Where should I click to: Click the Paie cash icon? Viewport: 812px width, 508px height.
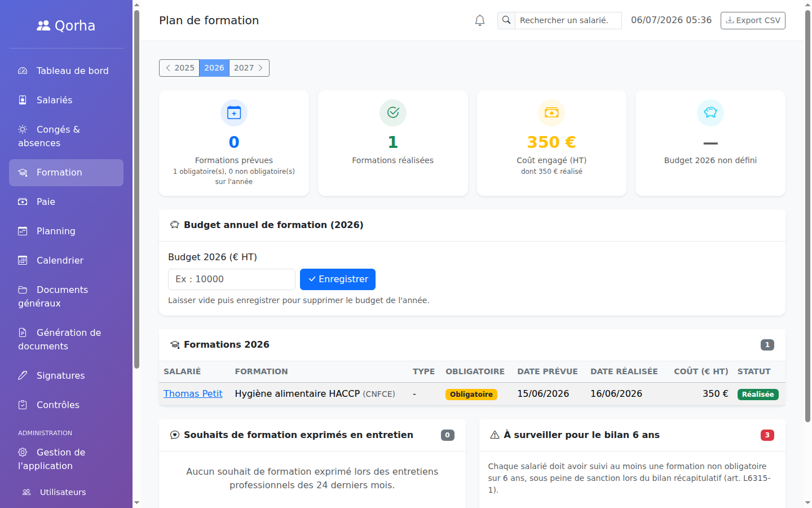click(x=23, y=202)
